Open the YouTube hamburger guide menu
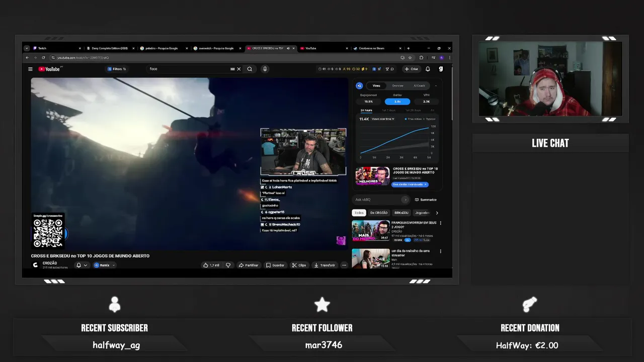Screen dimensions: 644x362 (x=30, y=69)
